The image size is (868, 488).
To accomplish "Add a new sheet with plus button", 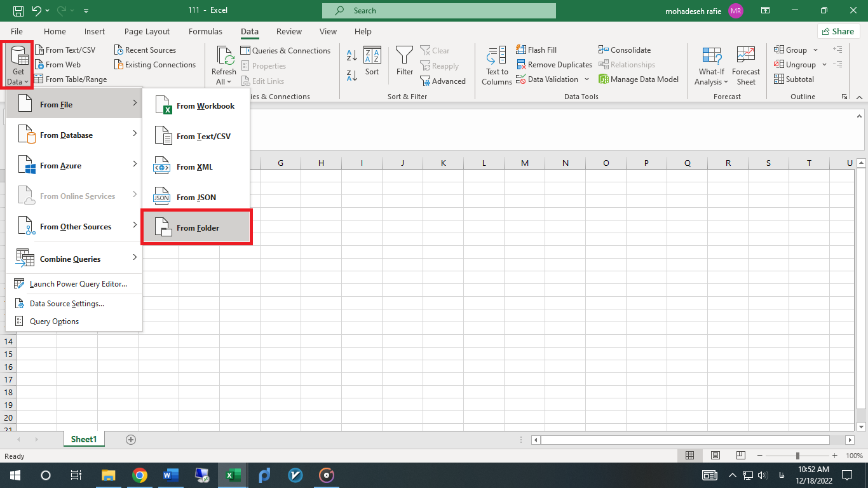I will point(131,439).
